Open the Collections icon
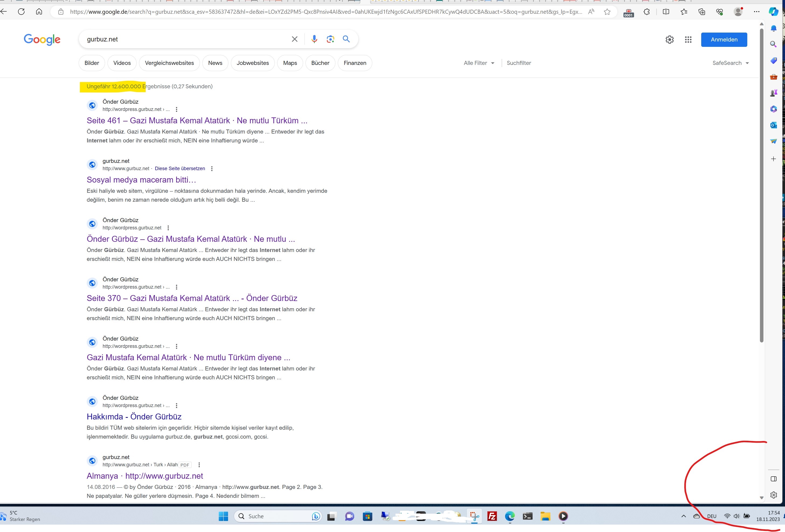Screen dimensions: 785x532 tap(702, 12)
